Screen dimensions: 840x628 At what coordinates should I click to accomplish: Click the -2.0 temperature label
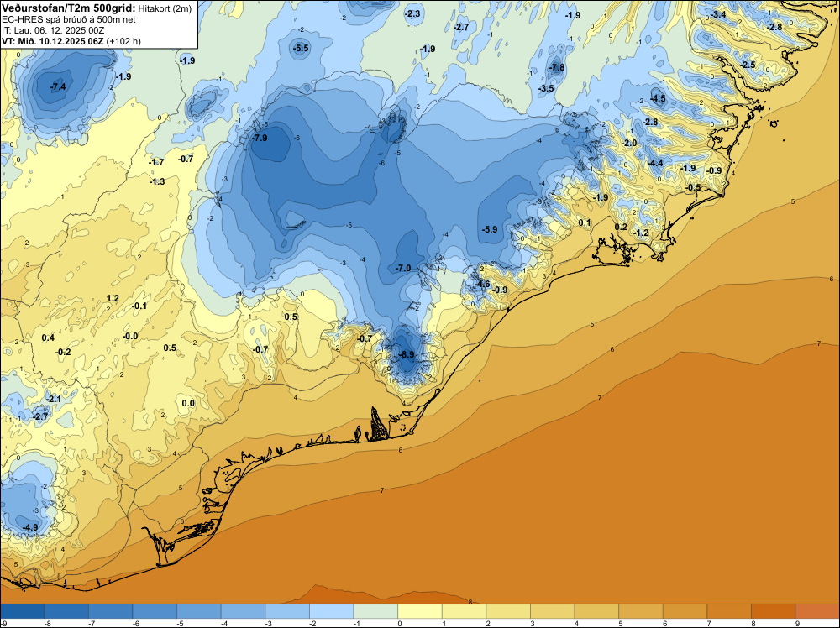[x=629, y=143]
